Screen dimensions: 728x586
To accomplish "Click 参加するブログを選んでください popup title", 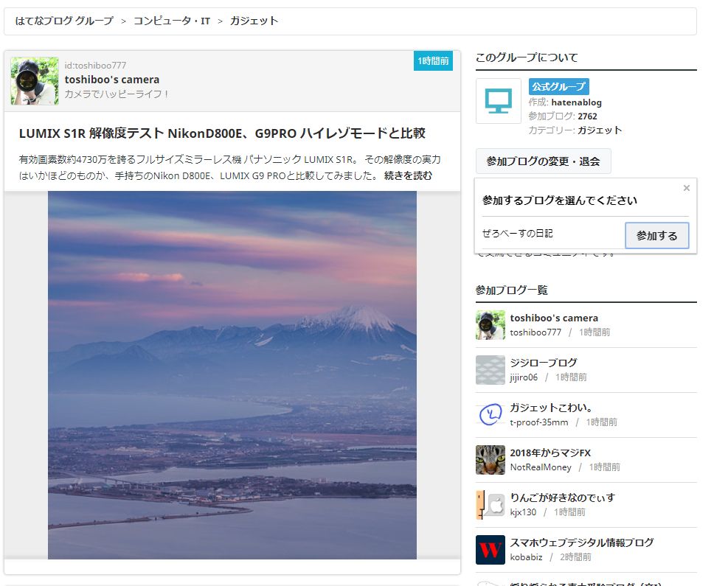I will click(x=560, y=200).
